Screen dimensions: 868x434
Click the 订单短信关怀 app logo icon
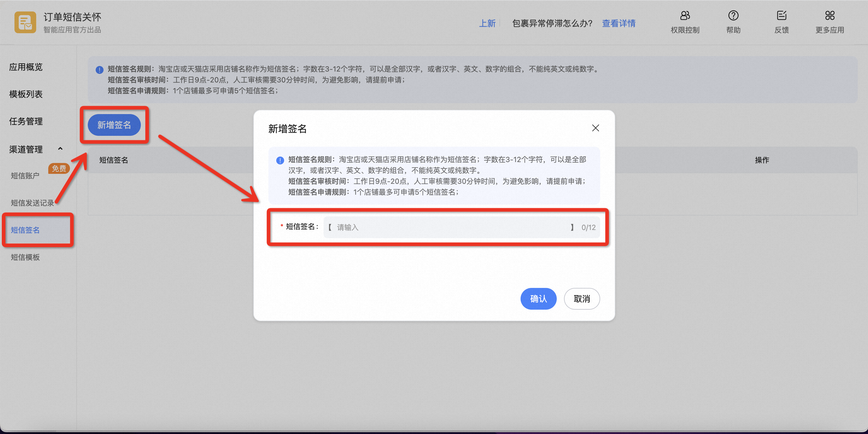click(25, 22)
